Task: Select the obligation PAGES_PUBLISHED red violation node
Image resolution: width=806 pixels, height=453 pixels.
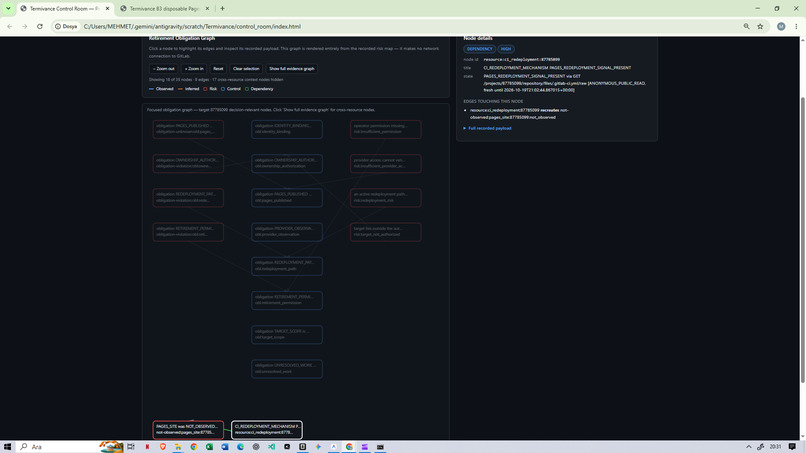Action: [188, 129]
